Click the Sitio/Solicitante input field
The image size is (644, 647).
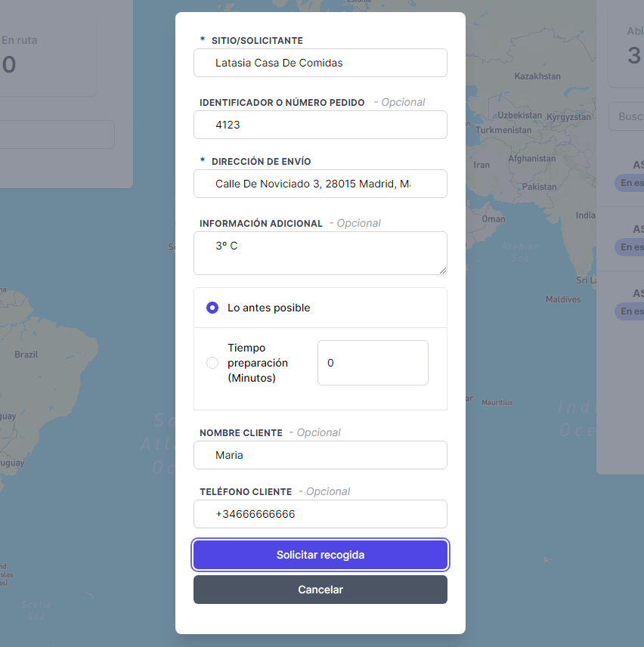[x=320, y=63]
